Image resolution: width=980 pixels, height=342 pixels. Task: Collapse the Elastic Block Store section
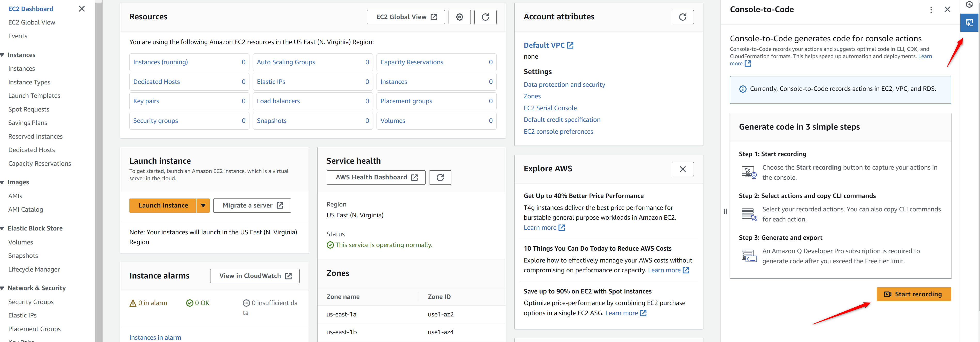[x=3, y=228]
